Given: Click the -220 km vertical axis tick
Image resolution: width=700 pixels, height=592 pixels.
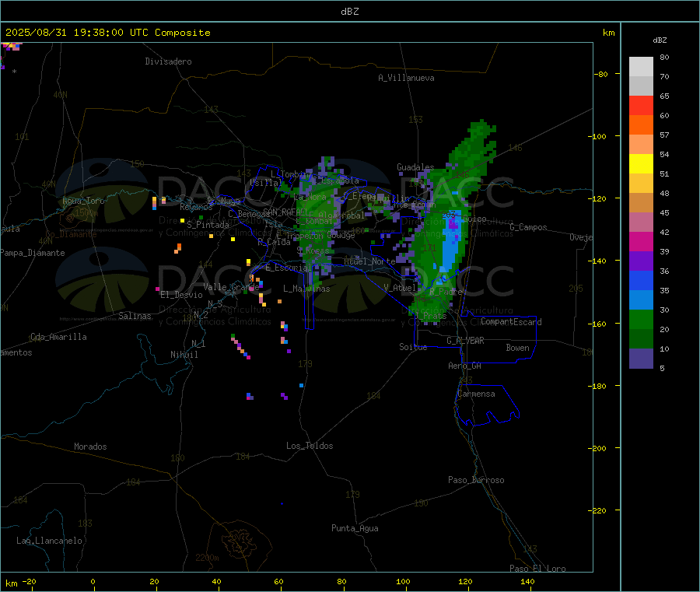Looking at the screenshot, I should [599, 511].
